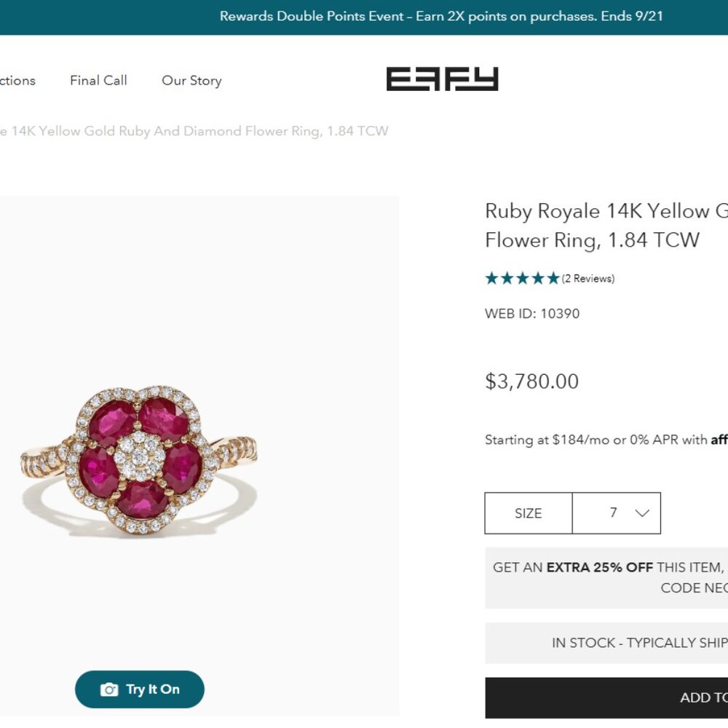Click the affirm financing link

[x=719, y=440]
